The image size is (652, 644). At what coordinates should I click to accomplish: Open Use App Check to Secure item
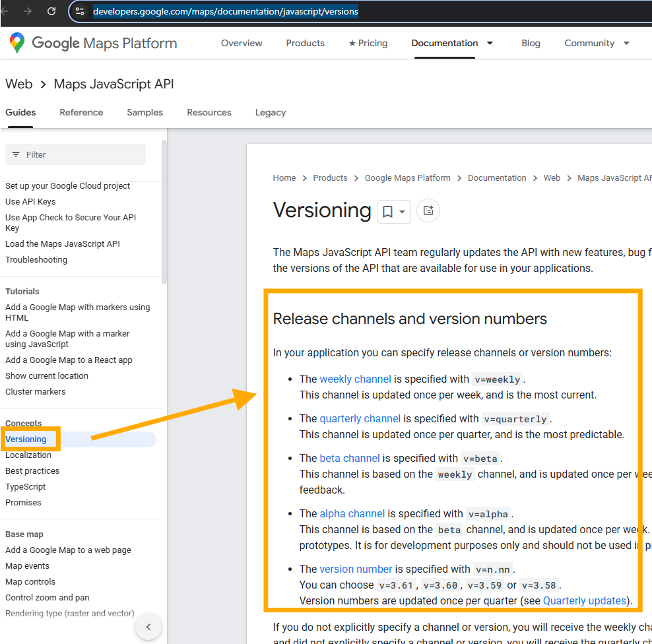[70, 223]
